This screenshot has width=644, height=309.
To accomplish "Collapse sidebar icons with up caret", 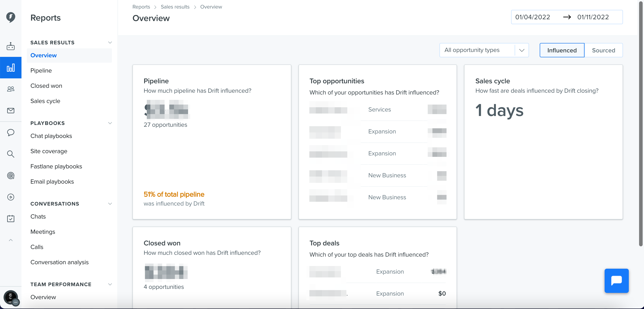I will 11,240.
